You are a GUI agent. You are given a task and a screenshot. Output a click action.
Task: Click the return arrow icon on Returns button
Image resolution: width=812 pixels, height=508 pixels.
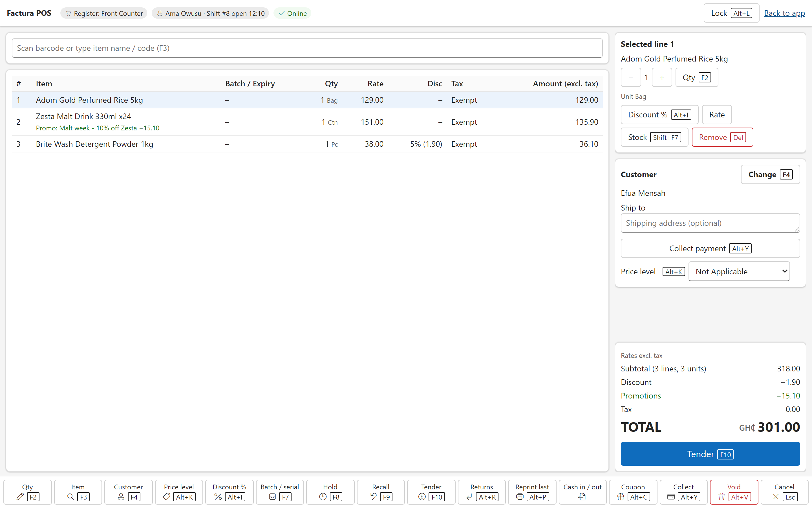tap(469, 497)
